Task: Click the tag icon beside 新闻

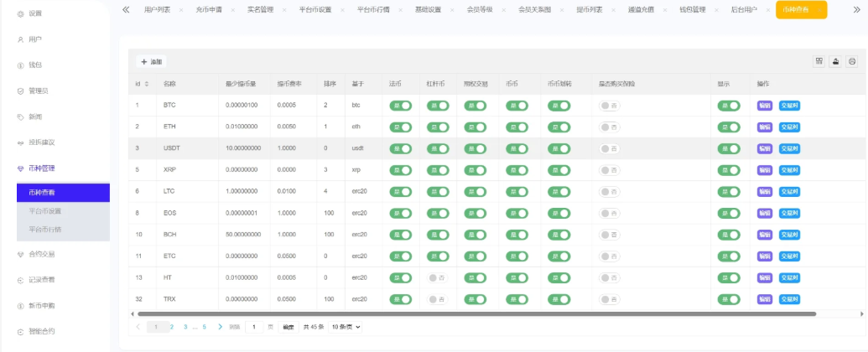Action: (20, 116)
